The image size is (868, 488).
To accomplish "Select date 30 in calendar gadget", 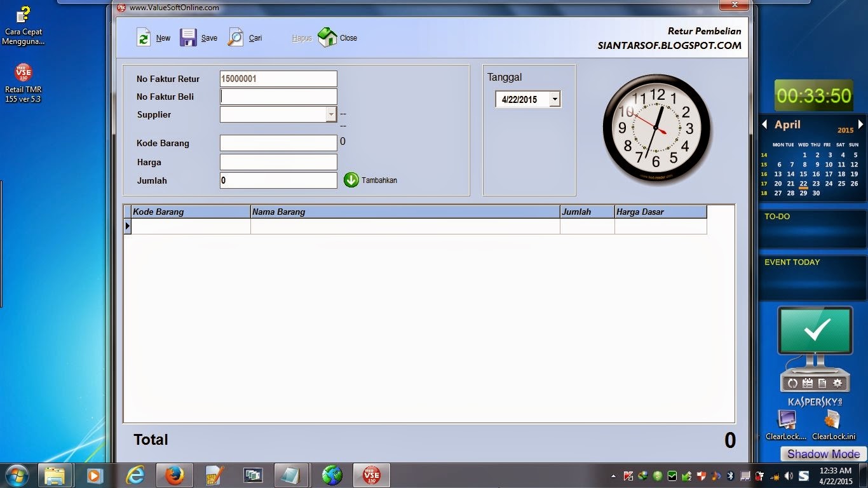I will pos(816,193).
